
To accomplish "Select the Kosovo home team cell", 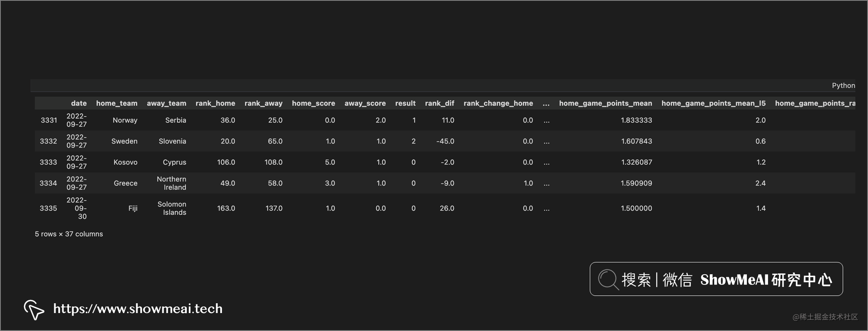I will [x=125, y=162].
